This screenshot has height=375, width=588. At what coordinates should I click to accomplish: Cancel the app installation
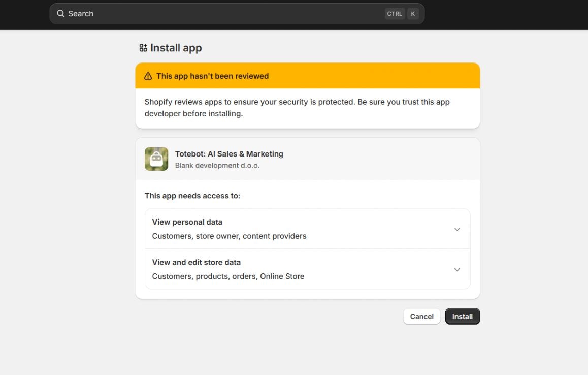(x=421, y=317)
